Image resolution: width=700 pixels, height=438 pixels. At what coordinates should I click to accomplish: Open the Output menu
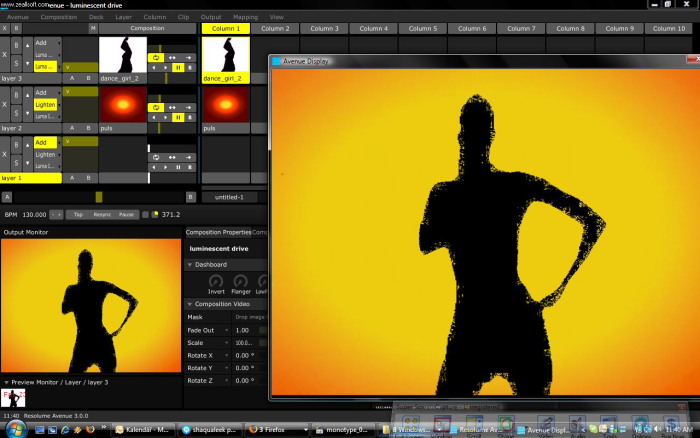[x=211, y=17]
